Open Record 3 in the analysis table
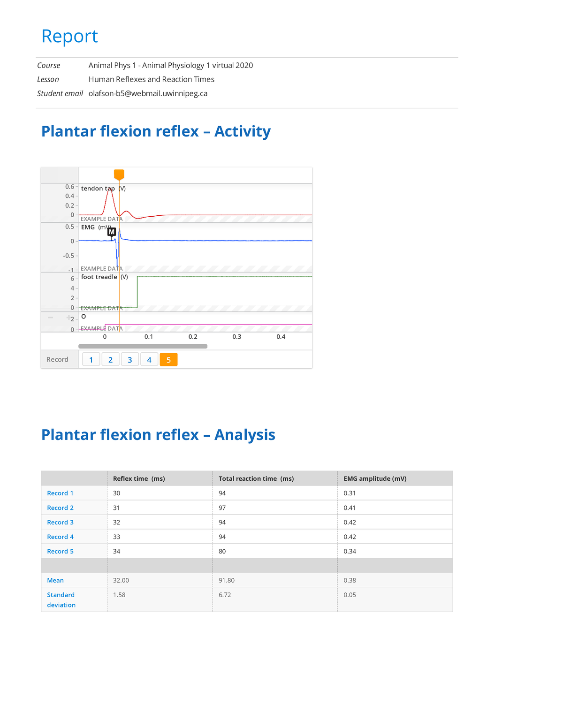The image size is (563, 728). click(60, 522)
